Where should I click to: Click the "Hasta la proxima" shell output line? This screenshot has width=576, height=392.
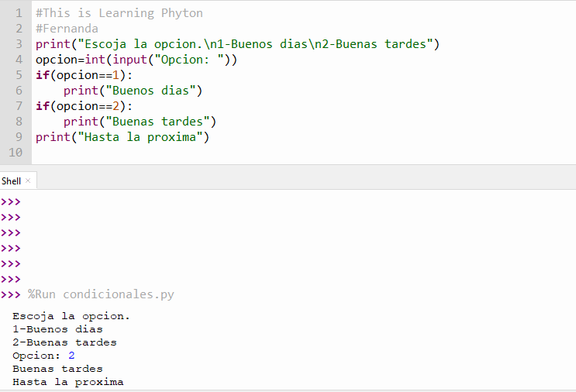[67, 382]
